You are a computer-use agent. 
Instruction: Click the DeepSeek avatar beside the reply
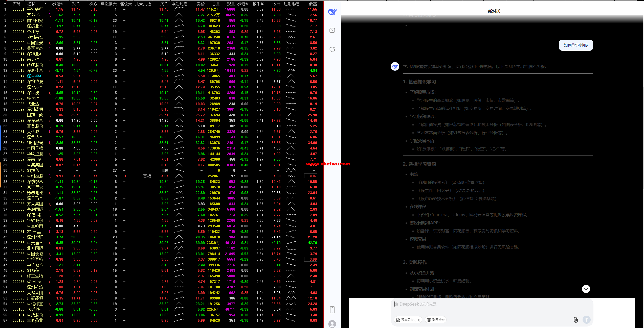click(x=395, y=66)
